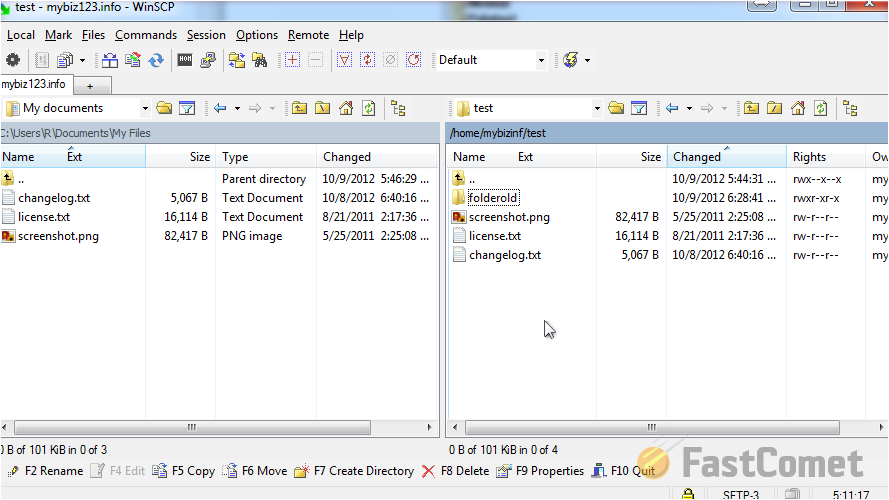Click the Select Files plus icon
Image resolution: width=889 pixels, height=500 pixels.
pyautogui.click(x=293, y=60)
